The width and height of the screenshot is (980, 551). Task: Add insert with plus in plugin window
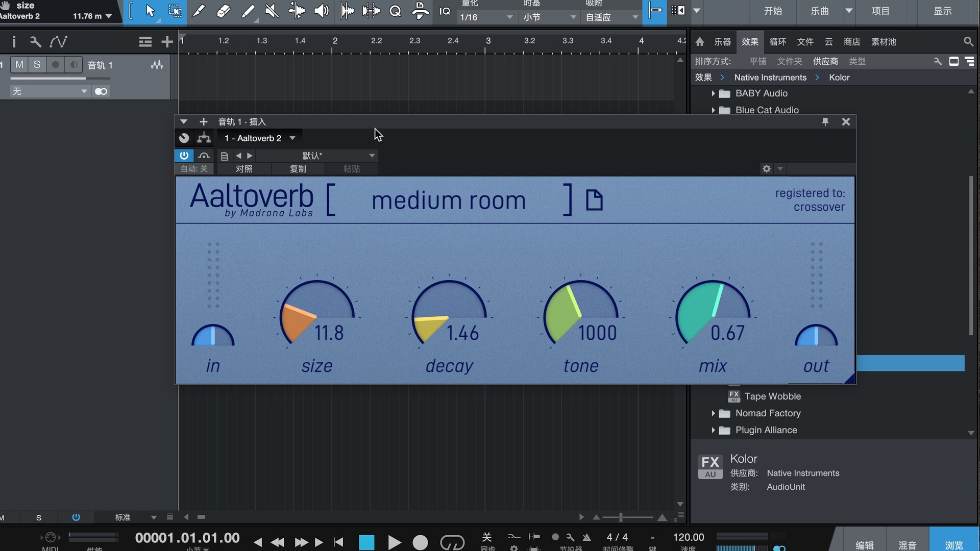203,122
